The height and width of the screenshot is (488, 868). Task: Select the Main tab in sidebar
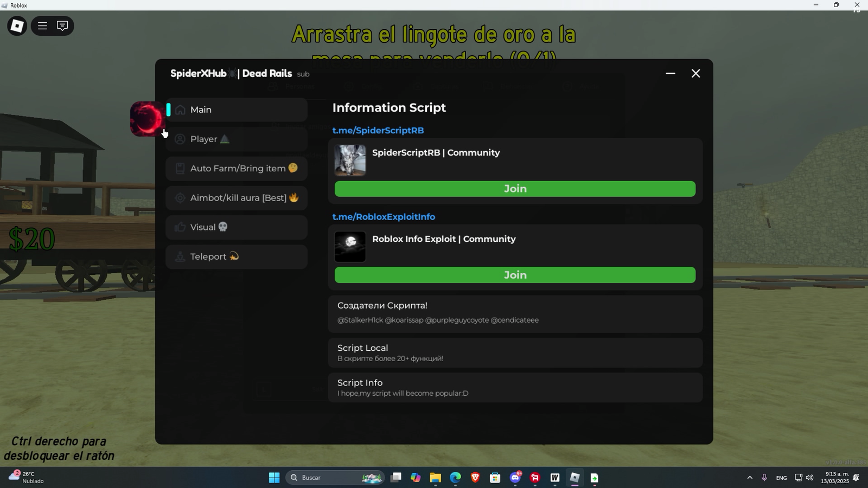coord(237,110)
